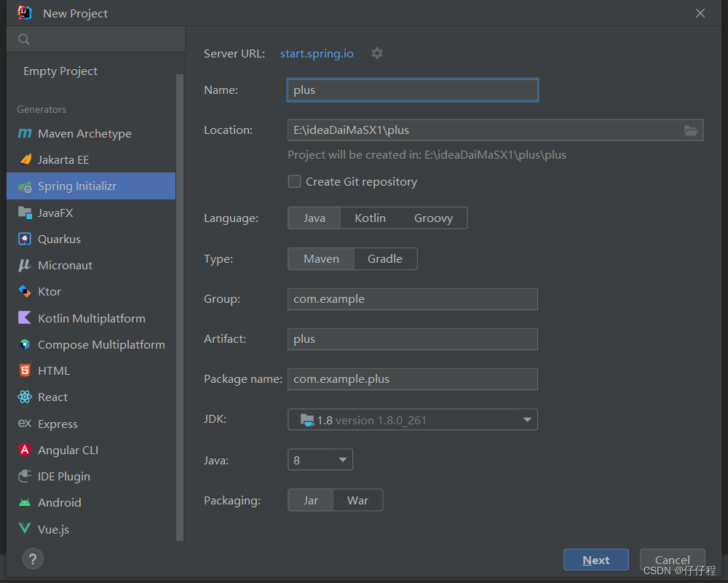This screenshot has height=583, width=728.
Task: Click the Angular CLI icon
Action: 25,450
